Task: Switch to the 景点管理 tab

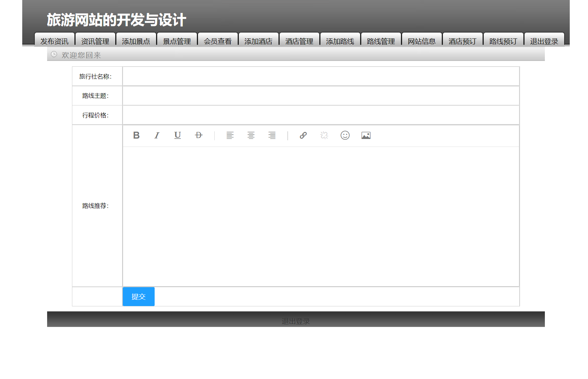Action: point(177,41)
